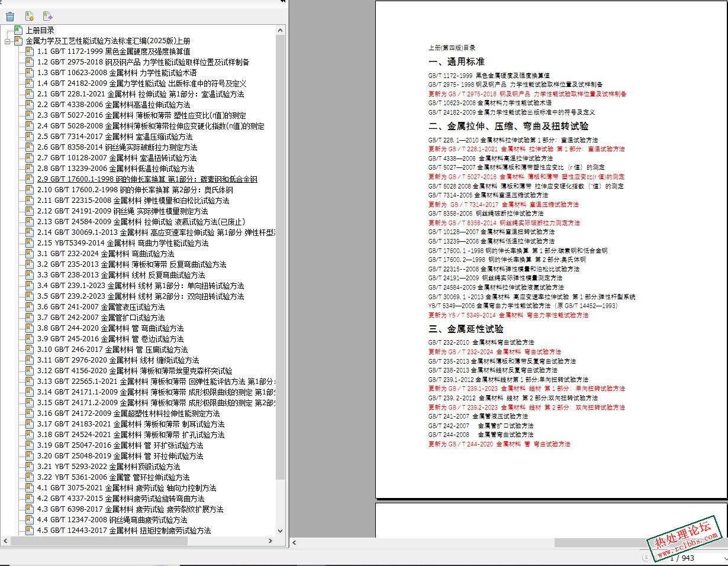
Task: Open bookmark 2.2 GB/T 4338-2006
Action: (114, 105)
